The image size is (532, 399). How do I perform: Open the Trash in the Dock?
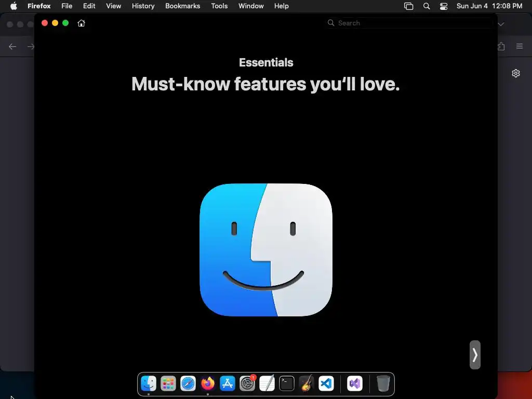point(383,384)
